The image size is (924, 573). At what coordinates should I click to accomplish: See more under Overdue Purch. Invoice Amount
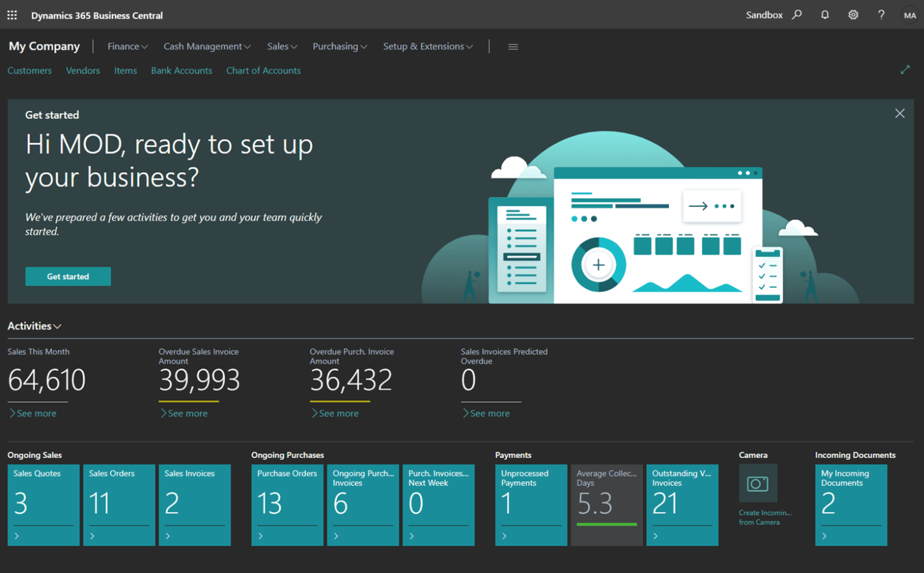[x=335, y=413]
